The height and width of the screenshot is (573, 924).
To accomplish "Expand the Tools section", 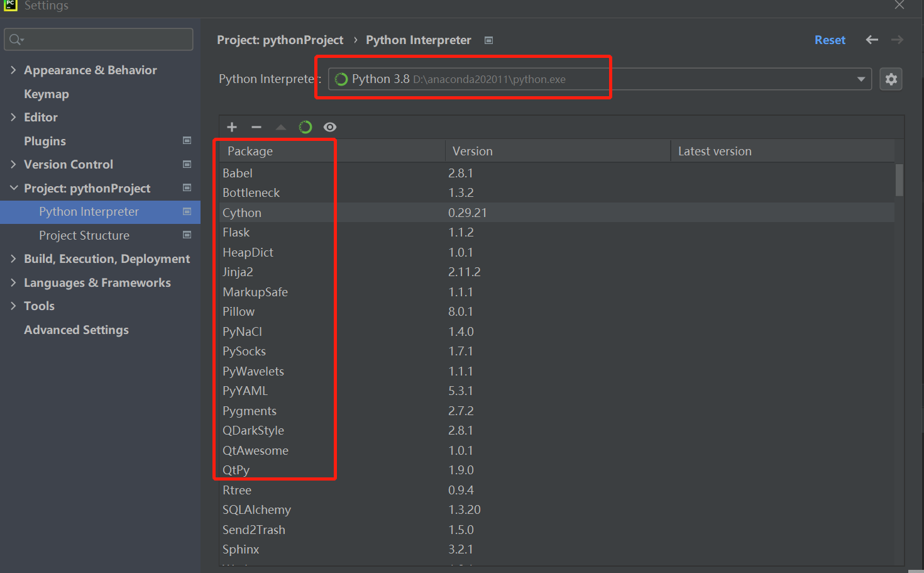I will pos(13,306).
